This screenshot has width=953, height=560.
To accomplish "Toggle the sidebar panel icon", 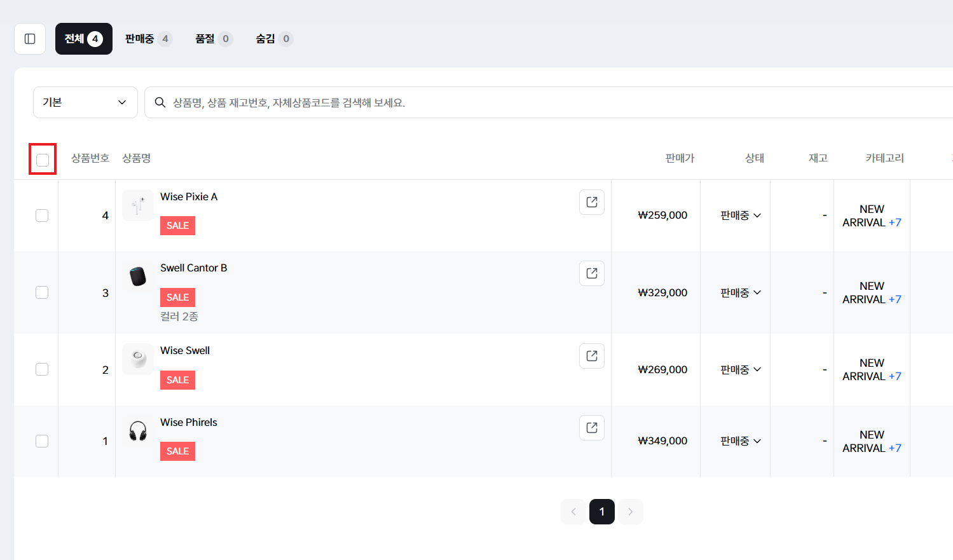I will pos(30,39).
